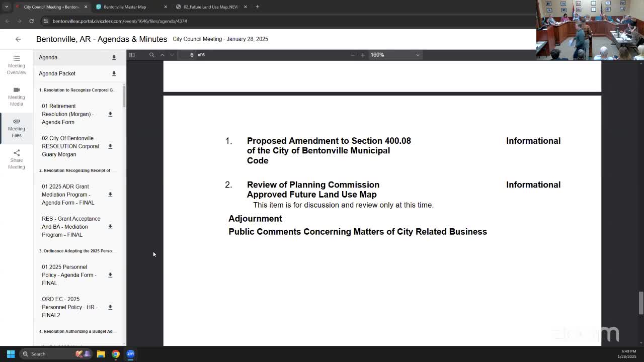Toggle the PDF viewer sidebar
The image size is (644, 362).
[x=132, y=55]
